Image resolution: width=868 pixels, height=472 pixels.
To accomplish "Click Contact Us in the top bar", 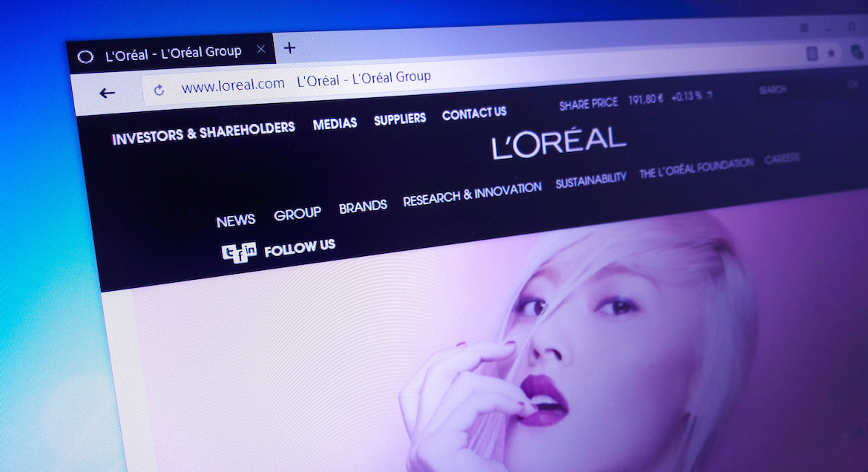I will (x=474, y=114).
